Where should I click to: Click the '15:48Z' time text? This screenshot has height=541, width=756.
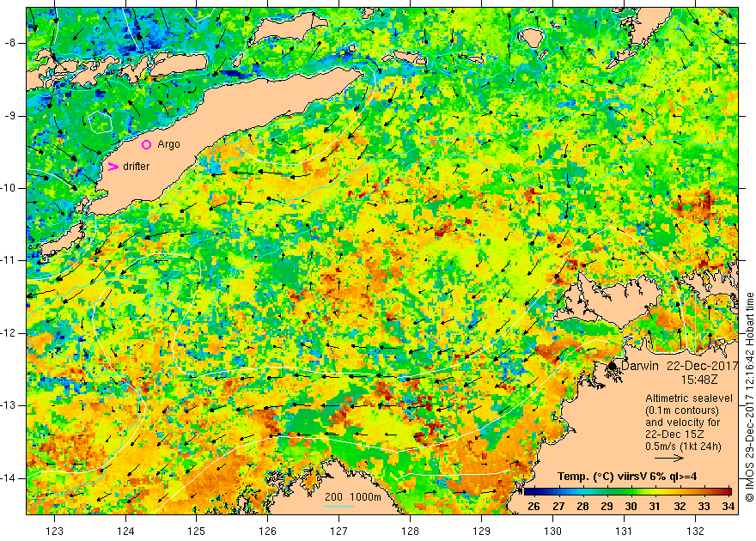tap(699, 380)
